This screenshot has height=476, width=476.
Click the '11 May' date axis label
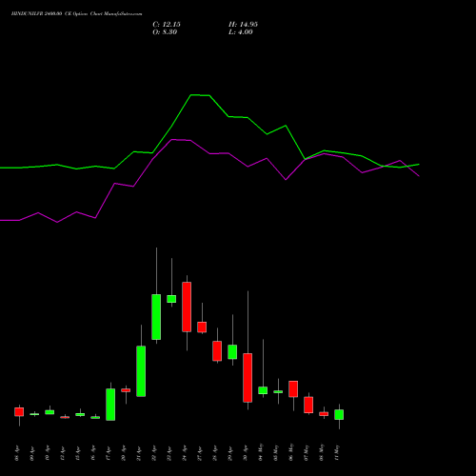(x=337, y=452)
